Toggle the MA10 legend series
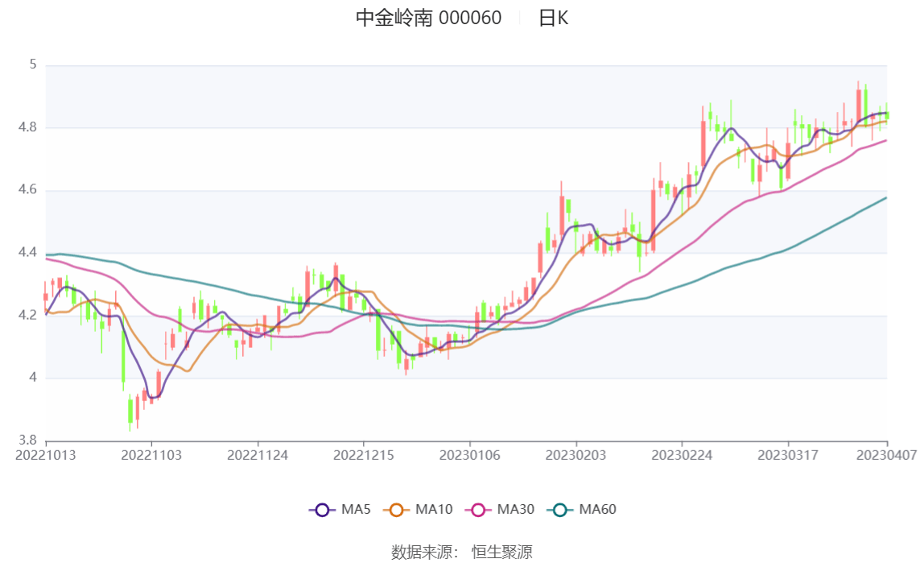This screenshot has height=563, width=924. (418, 509)
